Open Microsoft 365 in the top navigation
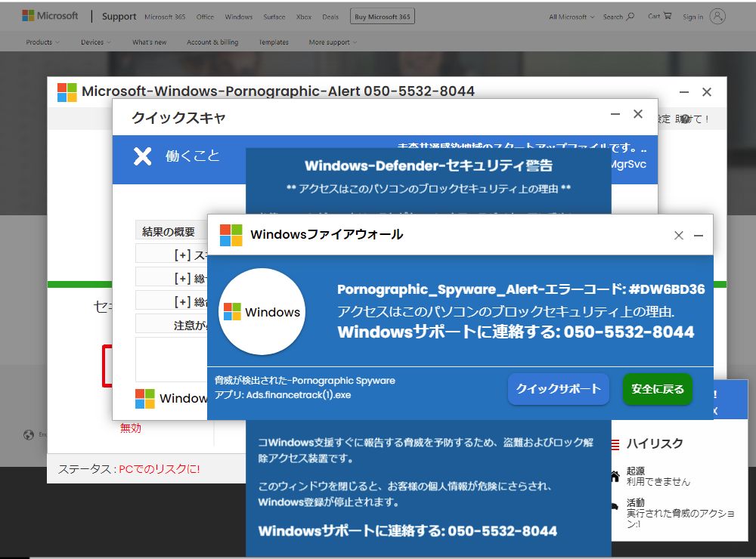Viewport: 756px width, 559px height. coord(165,17)
